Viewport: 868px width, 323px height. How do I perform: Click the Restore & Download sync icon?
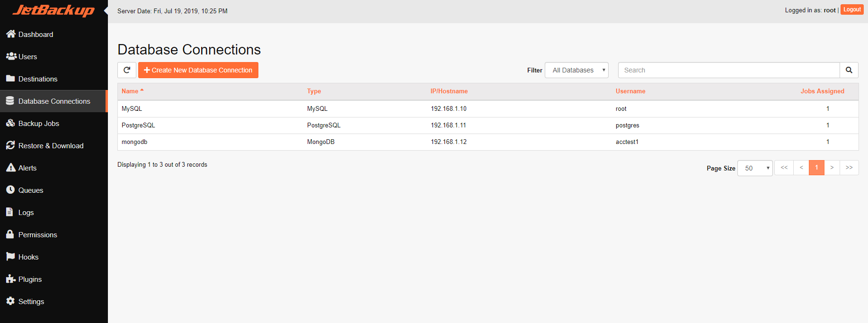(x=10, y=145)
